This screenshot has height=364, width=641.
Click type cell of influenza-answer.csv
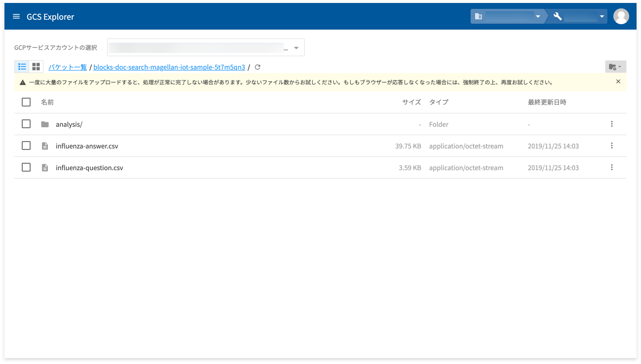[x=466, y=146]
